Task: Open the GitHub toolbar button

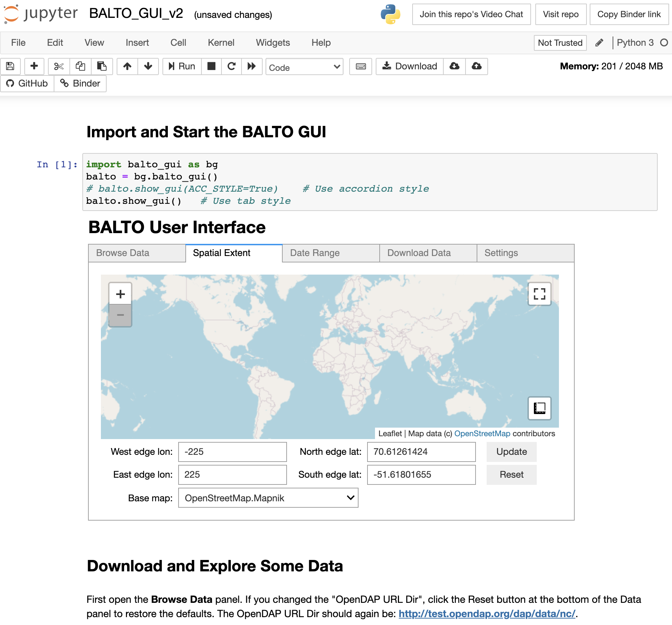Action: click(x=27, y=83)
